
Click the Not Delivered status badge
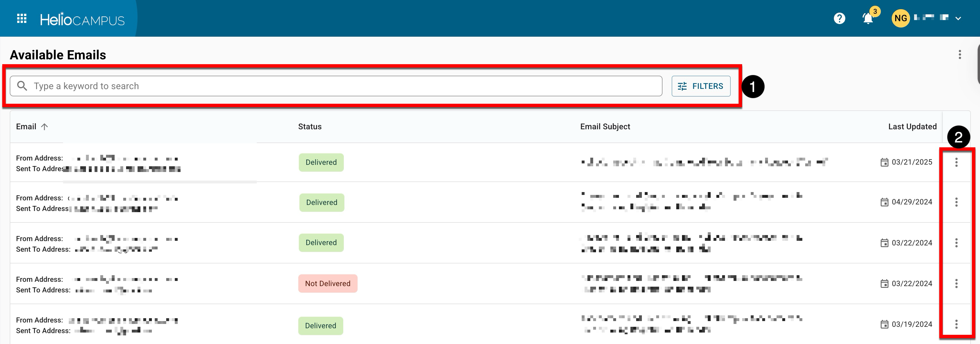click(328, 284)
